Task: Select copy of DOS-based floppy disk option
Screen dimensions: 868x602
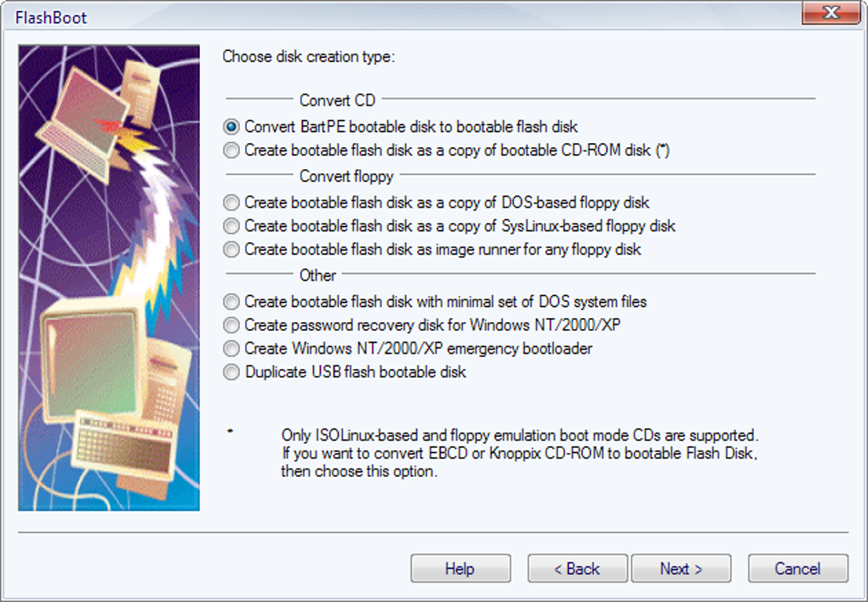Action: point(437,202)
